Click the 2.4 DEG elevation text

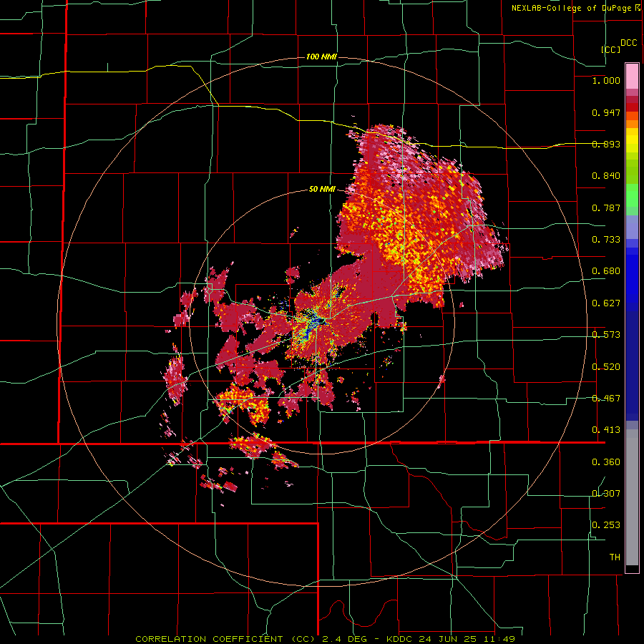click(x=343, y=639)
